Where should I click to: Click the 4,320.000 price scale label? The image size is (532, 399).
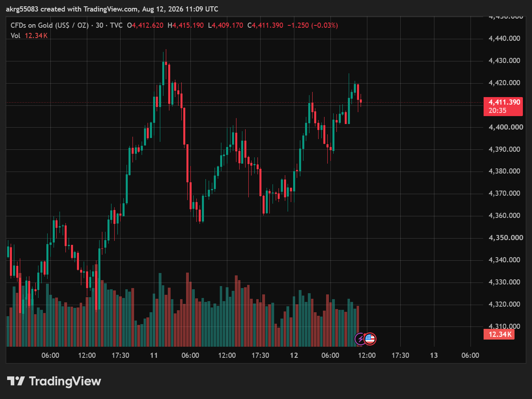pos(504,304)
